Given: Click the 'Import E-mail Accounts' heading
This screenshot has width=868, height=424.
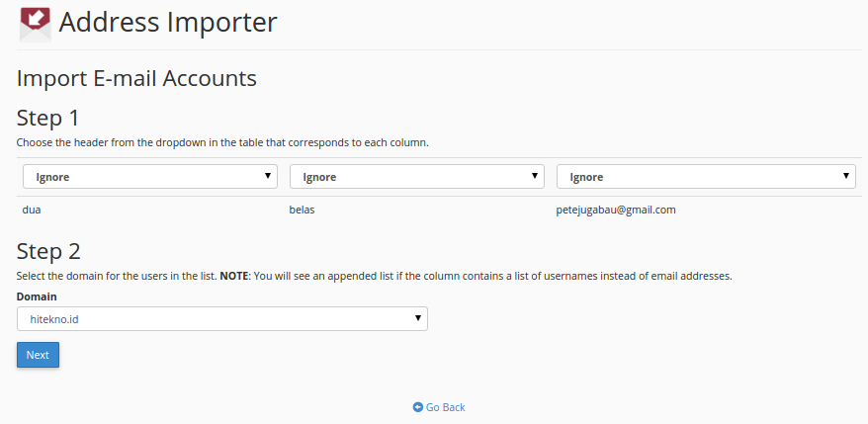Looking at the screenshot, I should coord(136,79).
